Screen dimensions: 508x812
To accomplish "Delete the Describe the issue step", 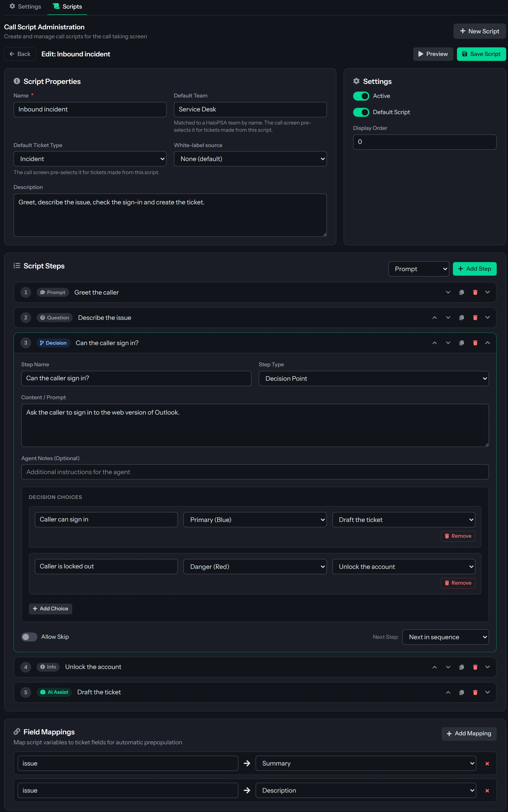I will [x=475, y=317].
